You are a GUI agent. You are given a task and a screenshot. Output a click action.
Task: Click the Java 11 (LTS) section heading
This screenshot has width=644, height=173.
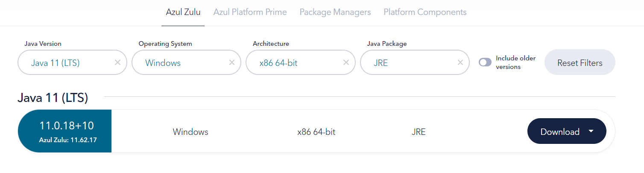point(53,98)
